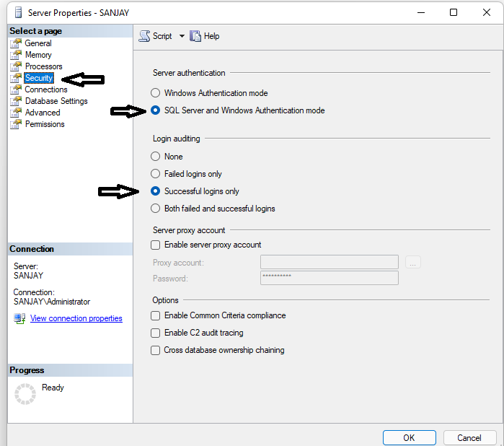Click the Ready progress spinner
504x446 pixels.
tap(25, 394)
